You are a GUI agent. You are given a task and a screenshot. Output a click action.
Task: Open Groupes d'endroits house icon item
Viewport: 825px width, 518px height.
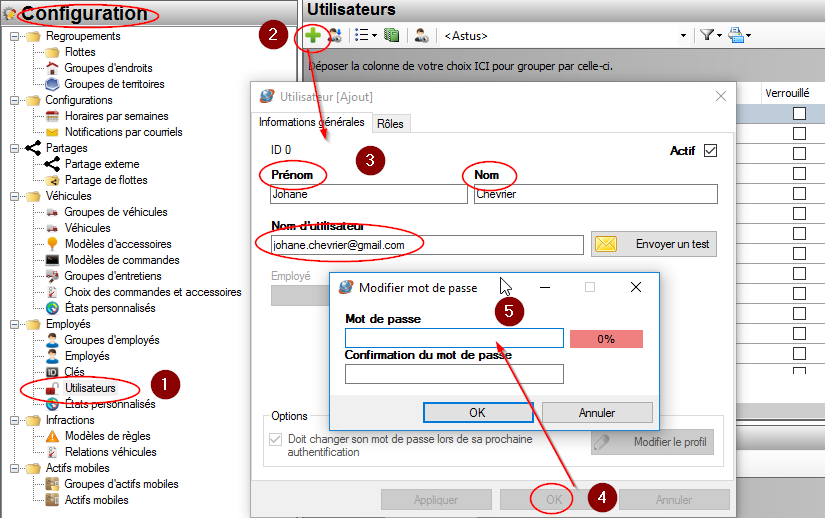pos(53,68)
